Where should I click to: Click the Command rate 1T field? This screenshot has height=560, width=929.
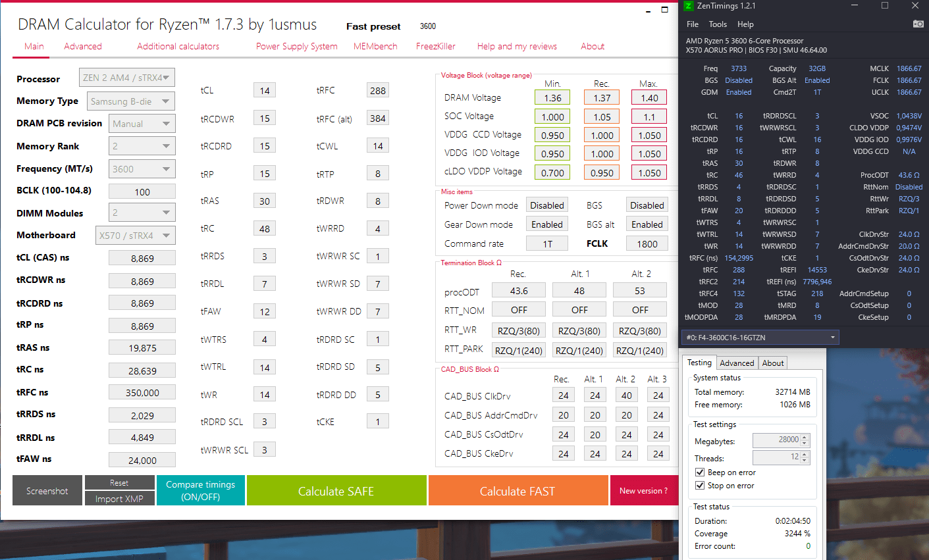546,243
